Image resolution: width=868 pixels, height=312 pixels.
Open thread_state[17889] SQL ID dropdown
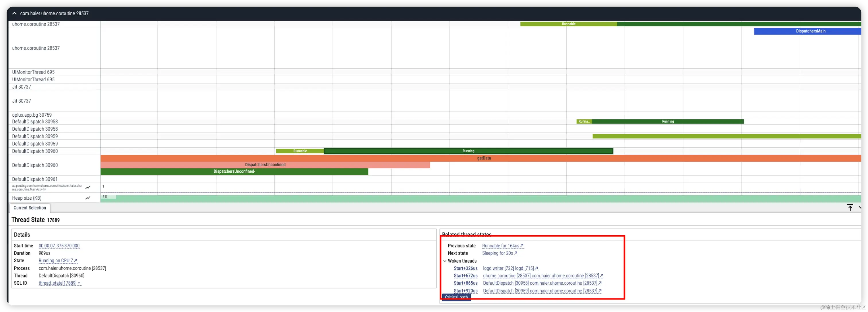[x=79, y=283]
